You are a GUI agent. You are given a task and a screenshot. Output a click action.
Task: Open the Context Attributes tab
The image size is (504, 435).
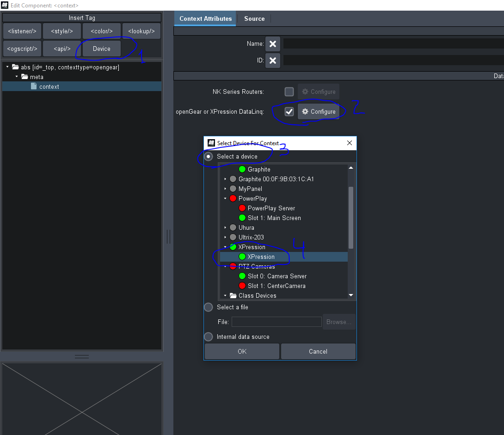click(205, 18)
